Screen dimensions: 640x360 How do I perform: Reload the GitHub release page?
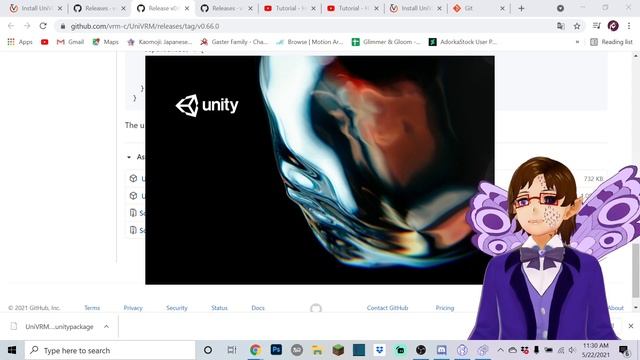point(43,26)
